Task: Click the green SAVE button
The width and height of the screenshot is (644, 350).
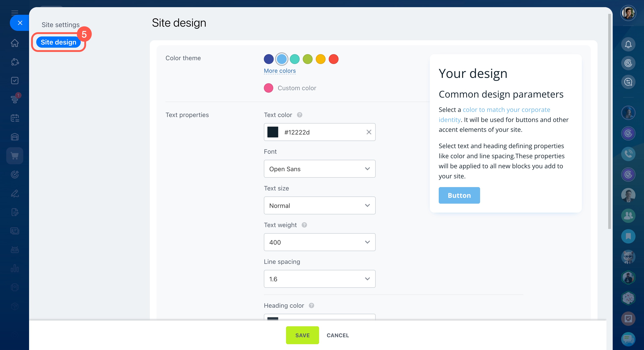Action: coord(302,335)
